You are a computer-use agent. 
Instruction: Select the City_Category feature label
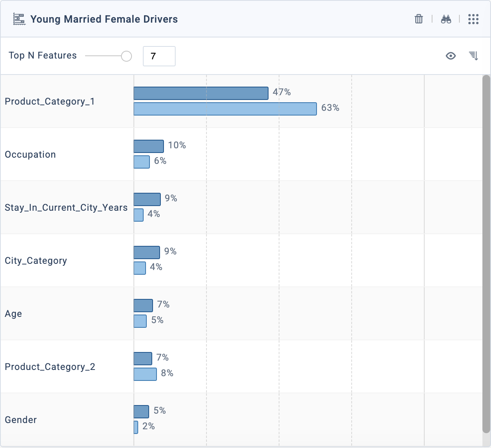click(x=36, y=261)
